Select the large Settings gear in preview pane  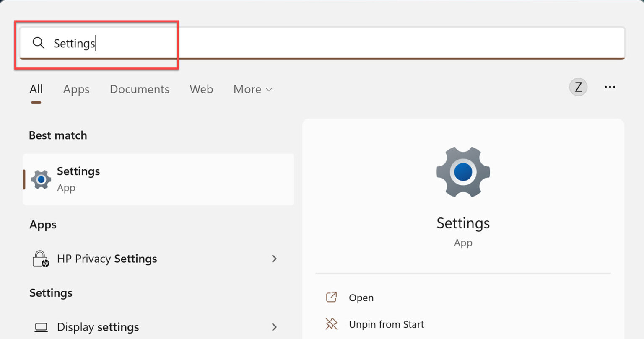pyautogui.click(x=463, y=172)
